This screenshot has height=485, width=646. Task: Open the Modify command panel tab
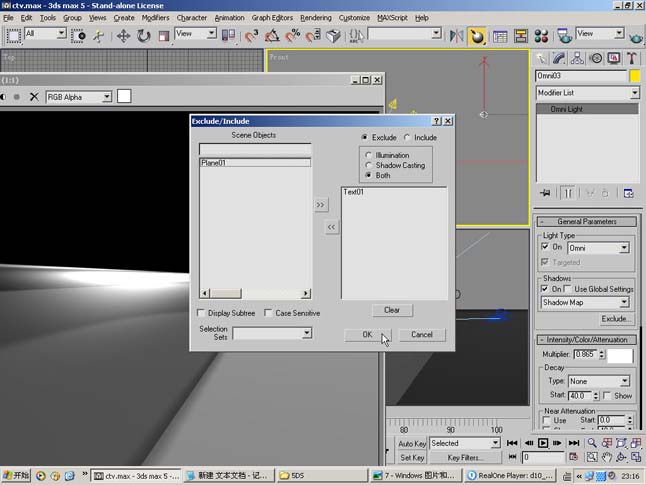click(559, 58)
